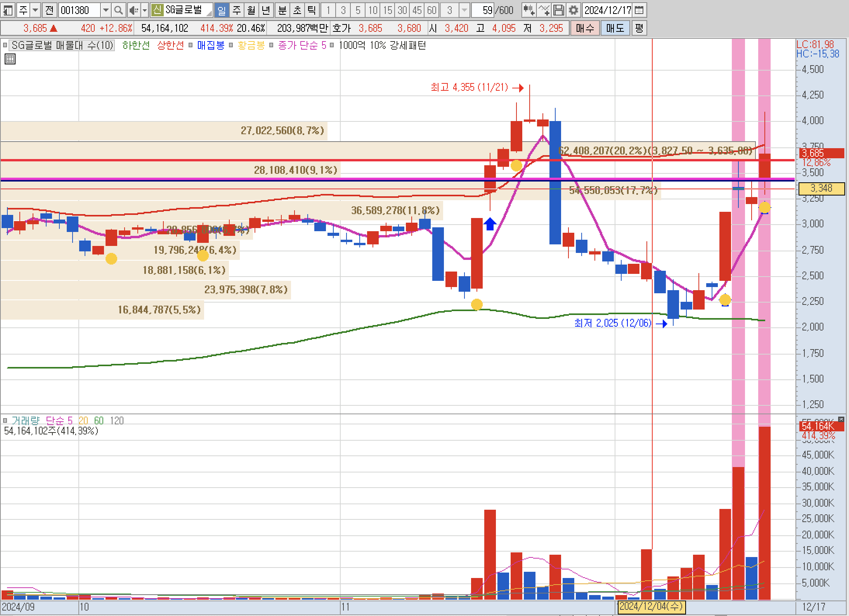Click the candle count field showing 59
This screenshot has height=616, width=849.
pos(483,10)
